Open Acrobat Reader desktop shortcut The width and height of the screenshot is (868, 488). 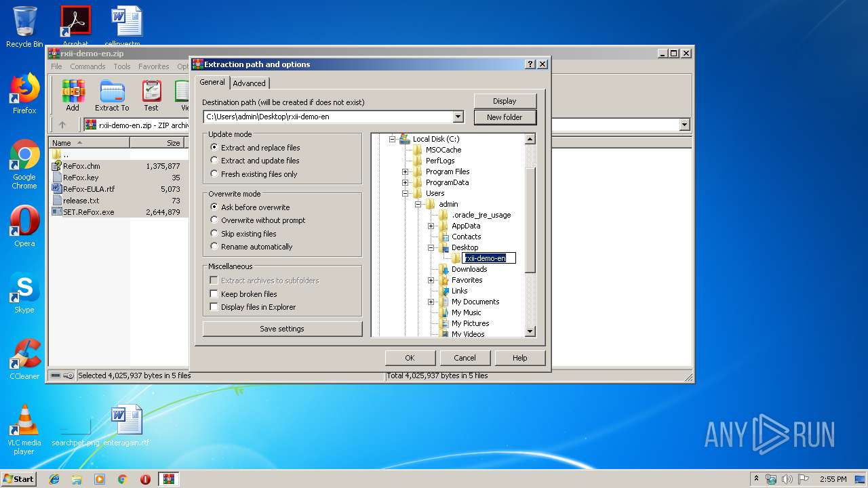75,26
